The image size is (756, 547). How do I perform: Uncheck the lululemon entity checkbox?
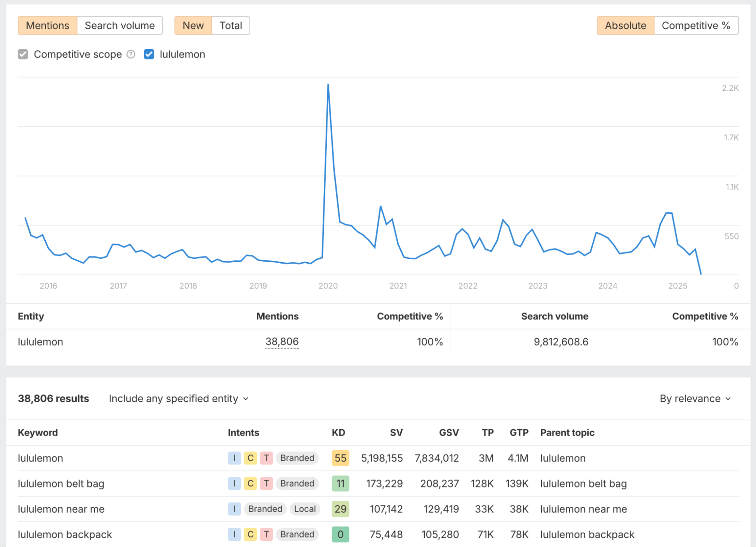[149, 54]
